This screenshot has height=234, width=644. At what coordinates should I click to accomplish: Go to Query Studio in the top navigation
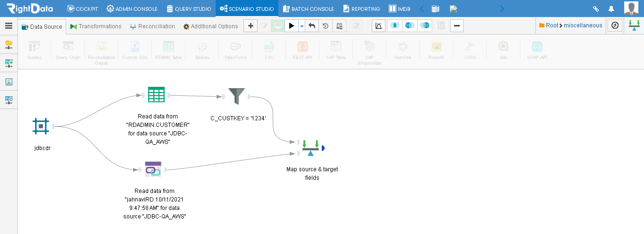pos(189,8)
